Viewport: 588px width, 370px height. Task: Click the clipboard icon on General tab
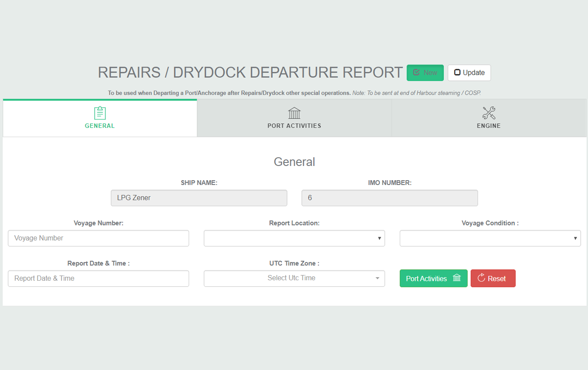point(100,113)
